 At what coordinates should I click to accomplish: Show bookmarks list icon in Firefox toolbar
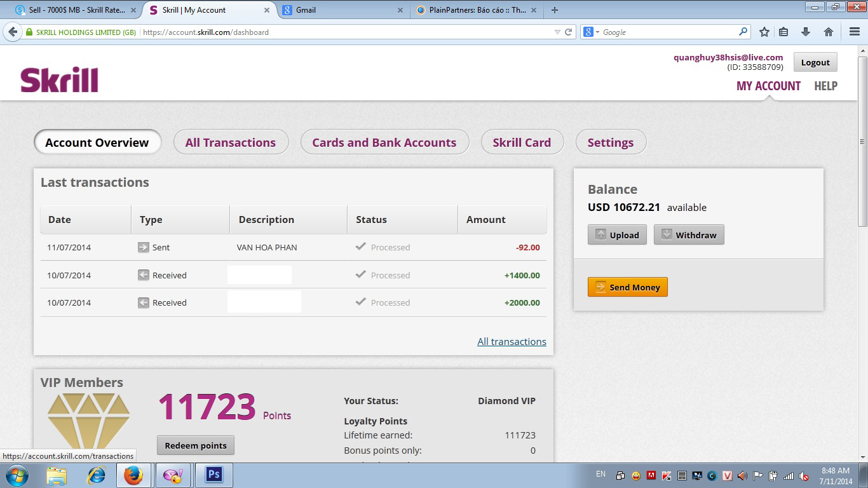pos(783,32)
